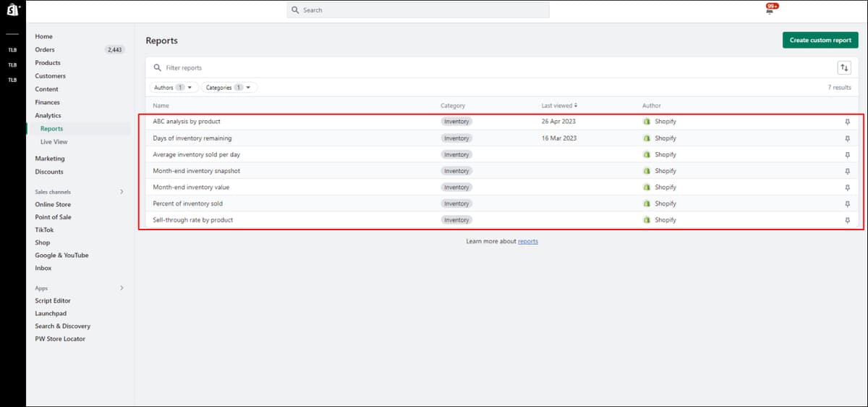Open Google & YouTube channel

point(61,255)
